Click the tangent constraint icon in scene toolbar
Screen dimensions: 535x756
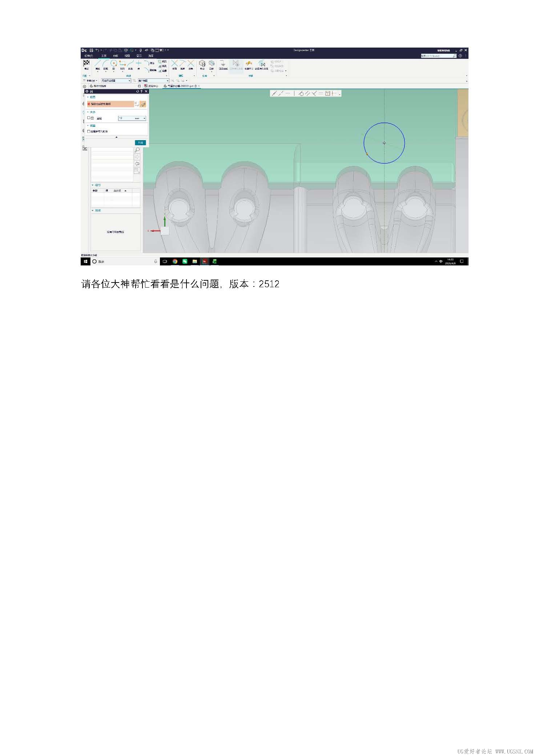coord(301,93)
